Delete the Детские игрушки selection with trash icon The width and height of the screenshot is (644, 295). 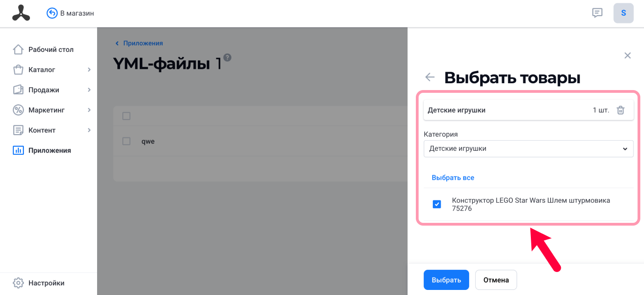[x=621, y=110]
